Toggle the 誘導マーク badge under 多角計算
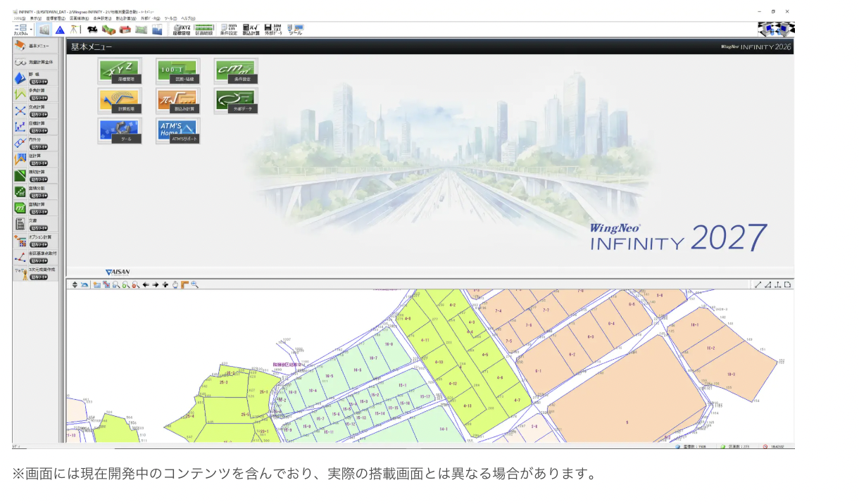The height and width of the screenshot is (504, 859). (39, 99)
